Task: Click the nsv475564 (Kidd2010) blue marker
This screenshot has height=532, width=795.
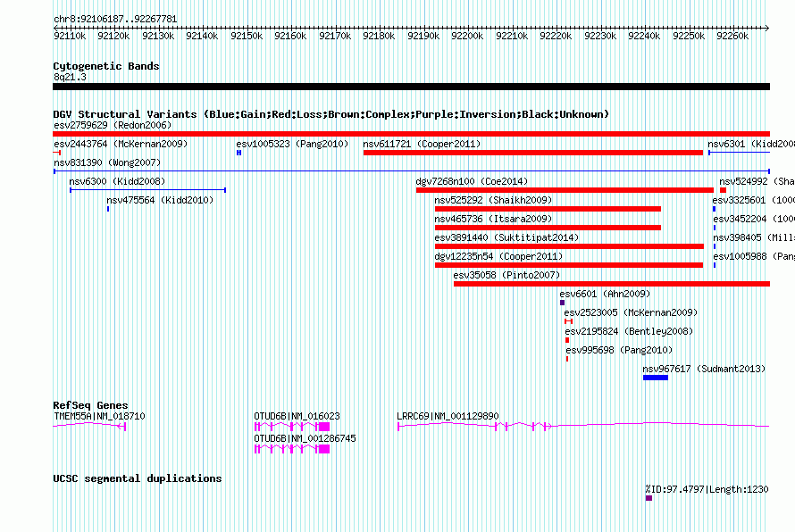Action: pos(108,209)
